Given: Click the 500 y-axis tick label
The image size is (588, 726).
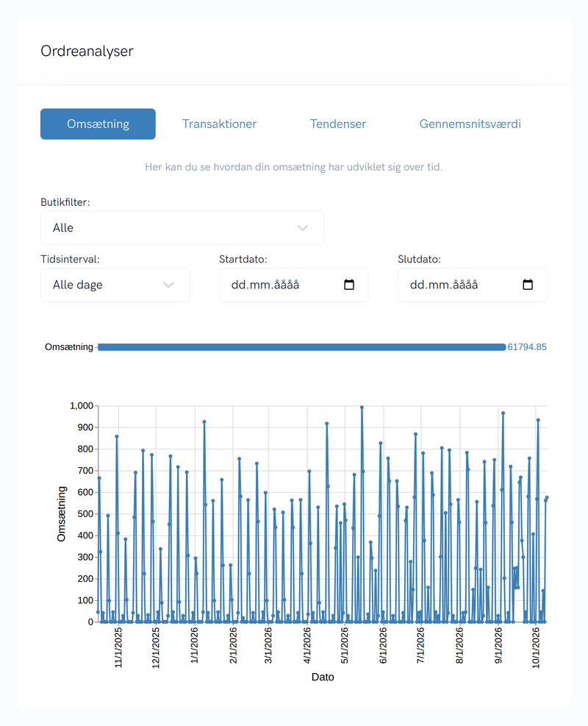Looking at the screenshot, I should tap(85, 514).
